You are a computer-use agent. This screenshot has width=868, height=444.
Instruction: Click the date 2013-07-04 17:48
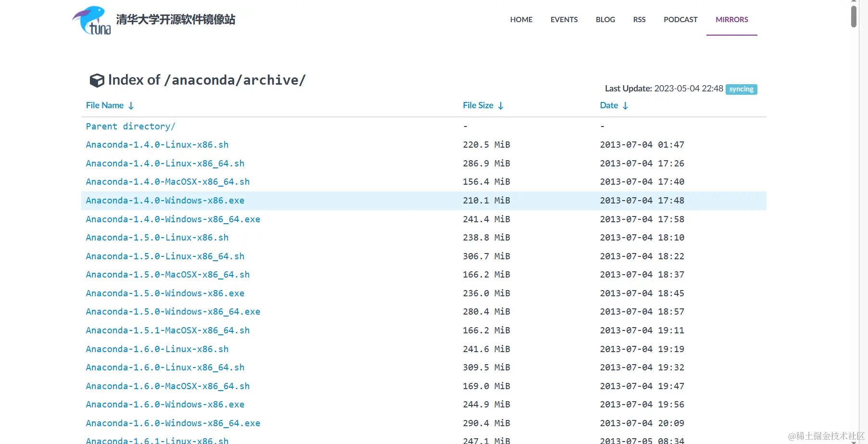[x=642, y=201]
